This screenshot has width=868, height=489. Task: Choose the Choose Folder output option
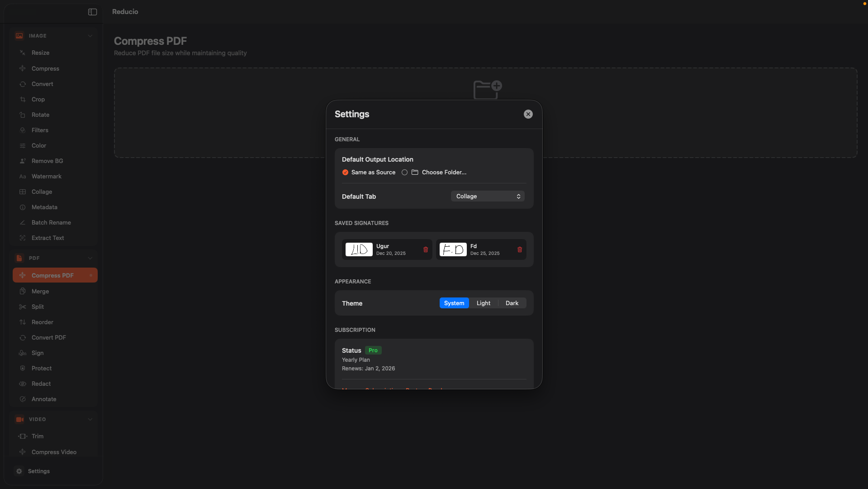point(405,172)
